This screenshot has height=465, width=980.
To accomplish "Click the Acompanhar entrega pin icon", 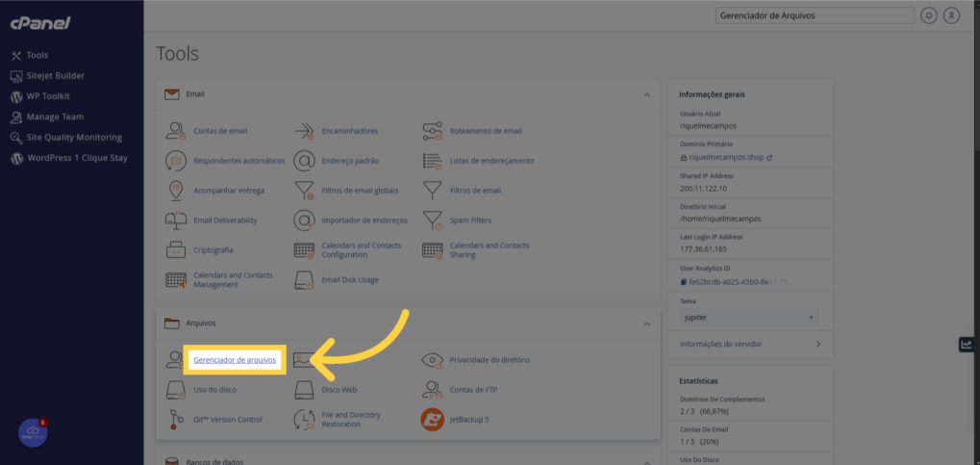I will pyautogui.click(x=176, y=191).
